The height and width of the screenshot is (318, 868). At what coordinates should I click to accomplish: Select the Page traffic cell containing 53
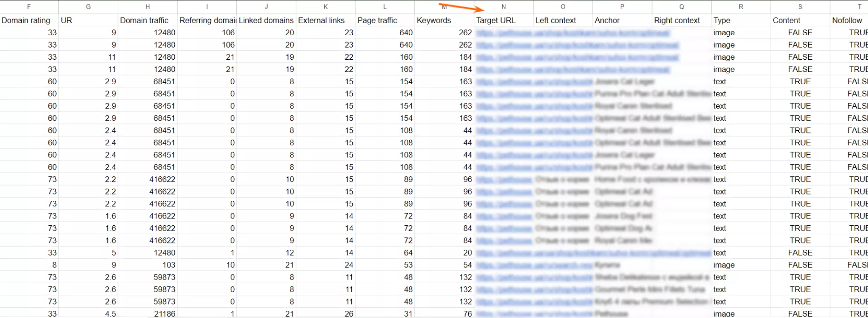tap(385, 265)
